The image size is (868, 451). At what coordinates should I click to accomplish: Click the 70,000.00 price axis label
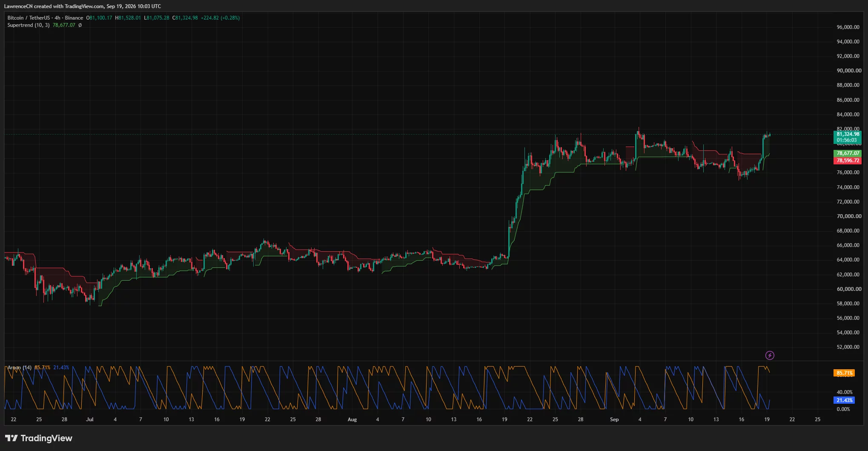(x=848, y=216)
